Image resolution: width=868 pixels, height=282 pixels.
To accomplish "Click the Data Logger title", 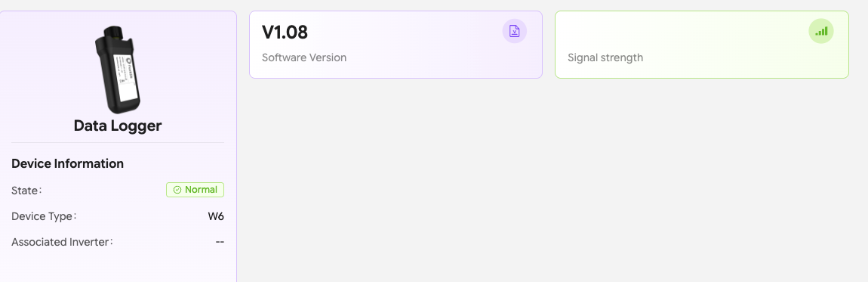I will coord(117,126).
